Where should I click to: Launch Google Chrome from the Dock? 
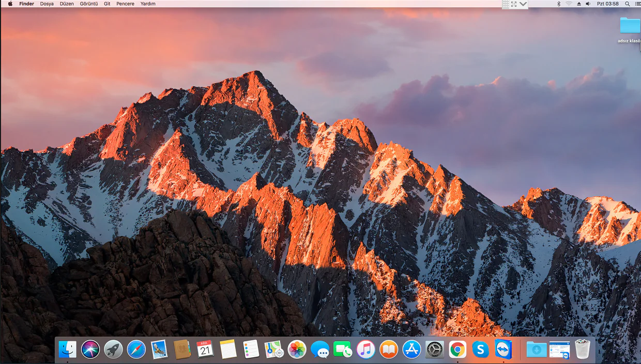pyautogui.click(x=457, y=350)
